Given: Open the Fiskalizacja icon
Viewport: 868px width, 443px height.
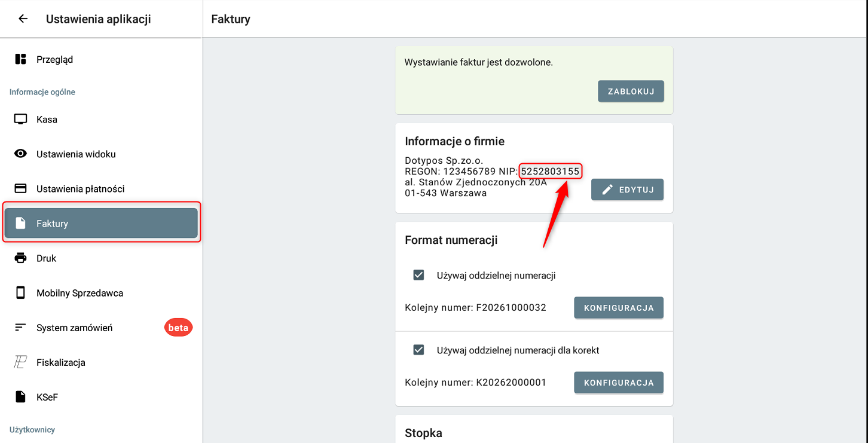Looking at the screenshot, I should pos(20,362).
